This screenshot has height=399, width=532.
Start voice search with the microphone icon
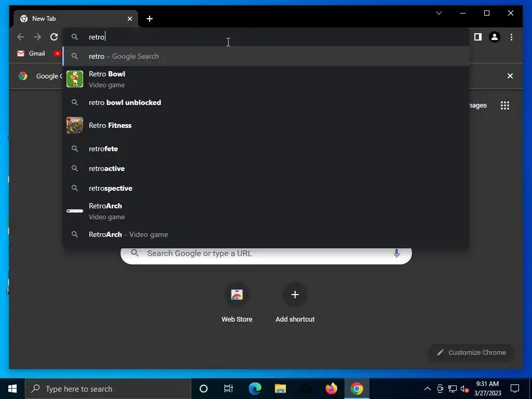396,254
